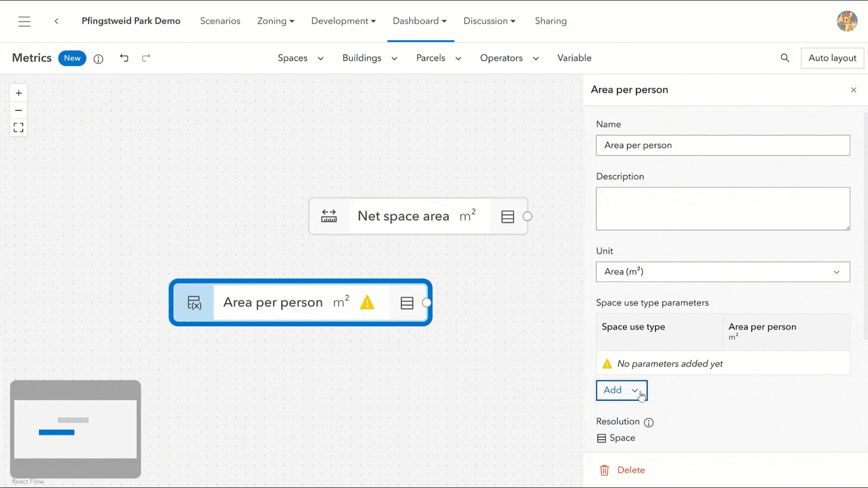Show Metrics info tooltip icon
Viewport: 868px width, 488px height.
[99, 59]
